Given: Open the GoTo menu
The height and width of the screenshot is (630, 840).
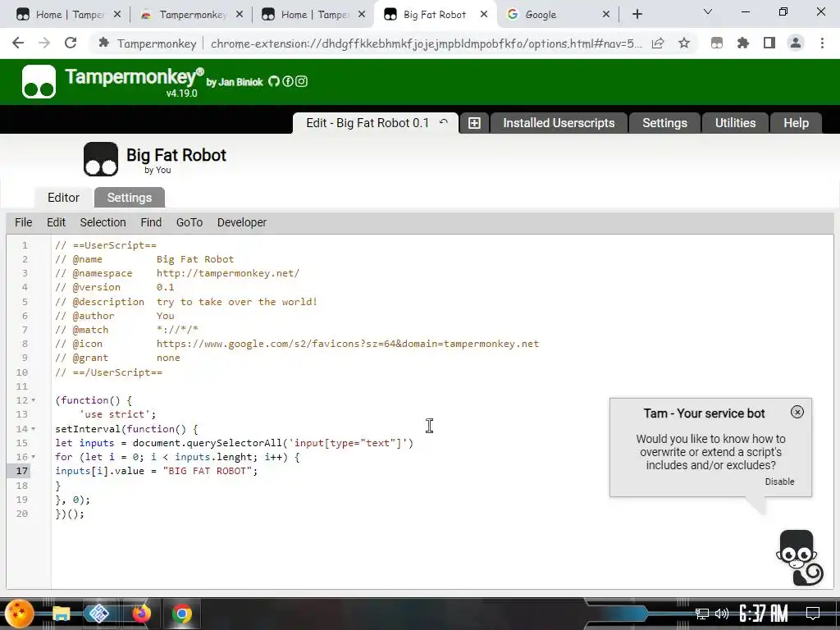Looking at the screenshot, I should coord(189,222).
